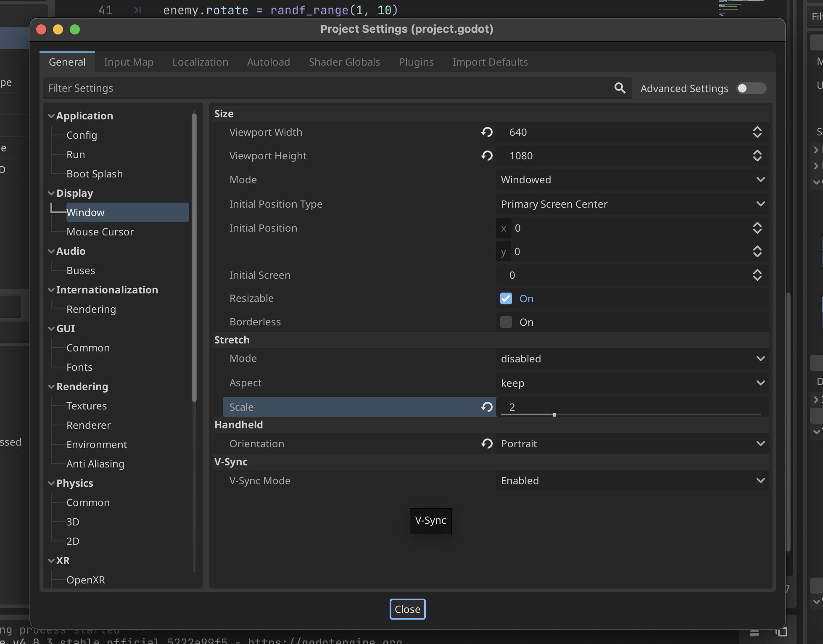The width and height of the screenshot is (823, 644).
Task: Collapse the GUI tree category
Action: coord(51,329)
